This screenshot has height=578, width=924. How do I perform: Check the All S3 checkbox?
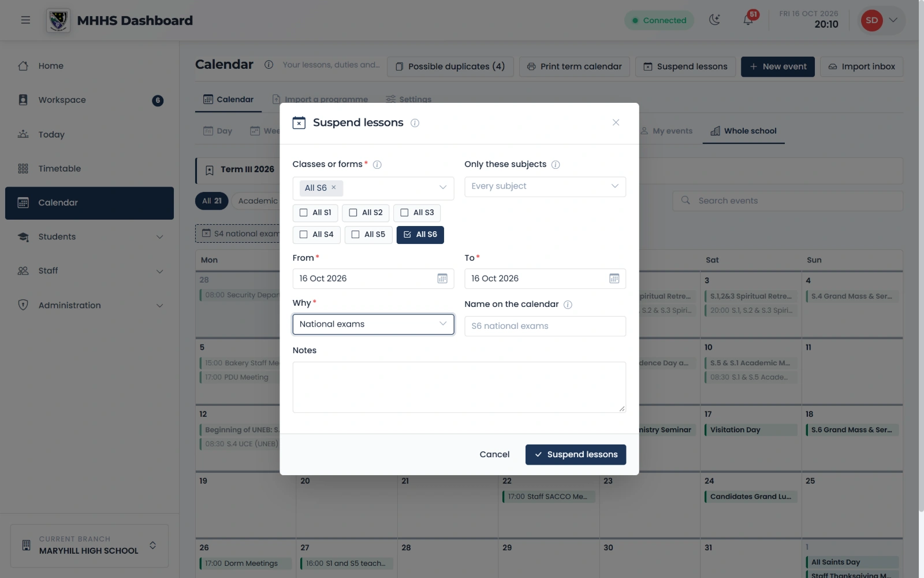coord(417,213)
